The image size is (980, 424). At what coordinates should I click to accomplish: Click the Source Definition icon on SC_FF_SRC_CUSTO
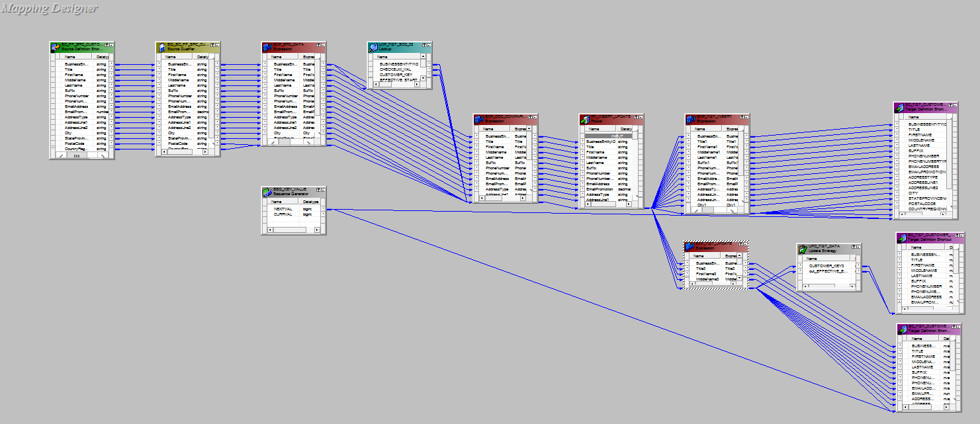point(56,47)
